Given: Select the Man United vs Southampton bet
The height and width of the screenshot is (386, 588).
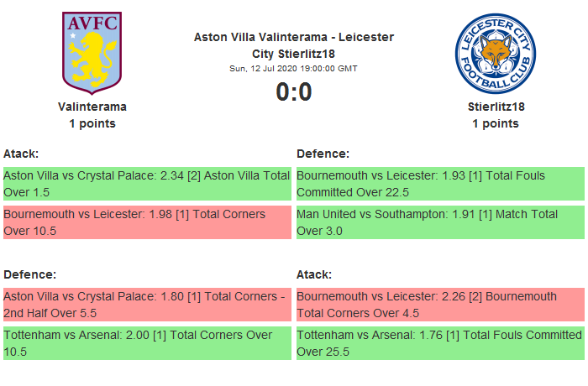Looking at the screenshot, I should coord(440,222).
